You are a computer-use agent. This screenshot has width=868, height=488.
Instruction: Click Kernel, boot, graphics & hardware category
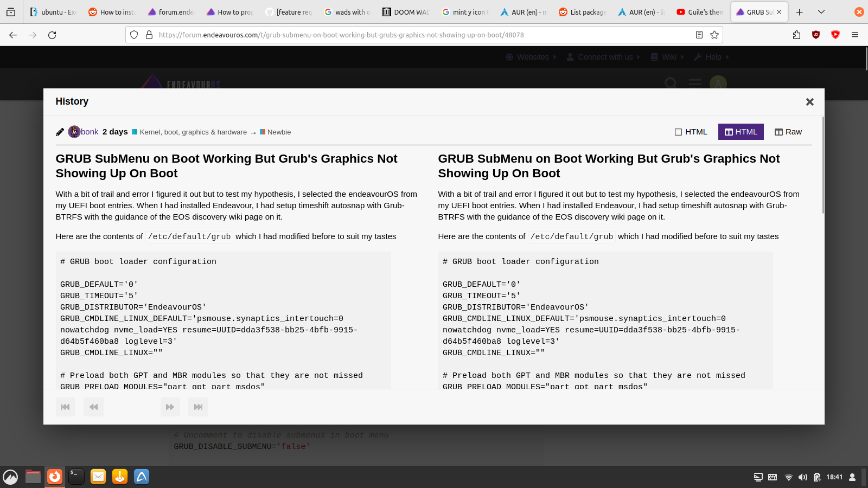coord(189,132)
